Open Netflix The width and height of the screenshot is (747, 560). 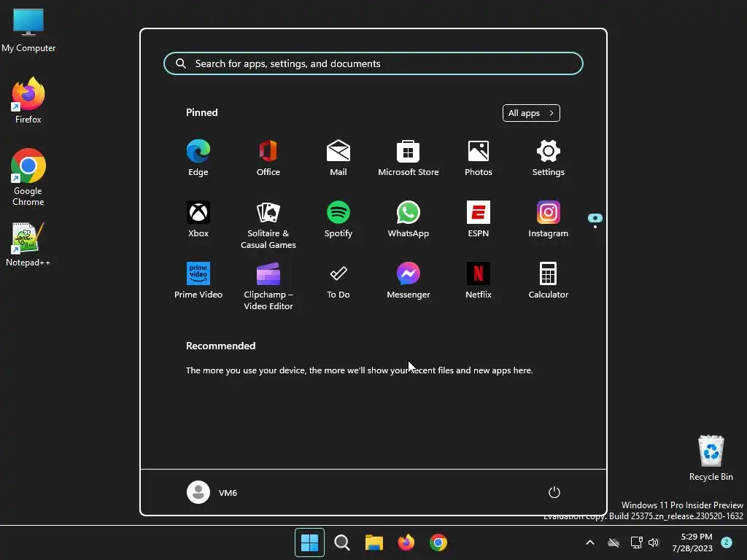[479, 281]
